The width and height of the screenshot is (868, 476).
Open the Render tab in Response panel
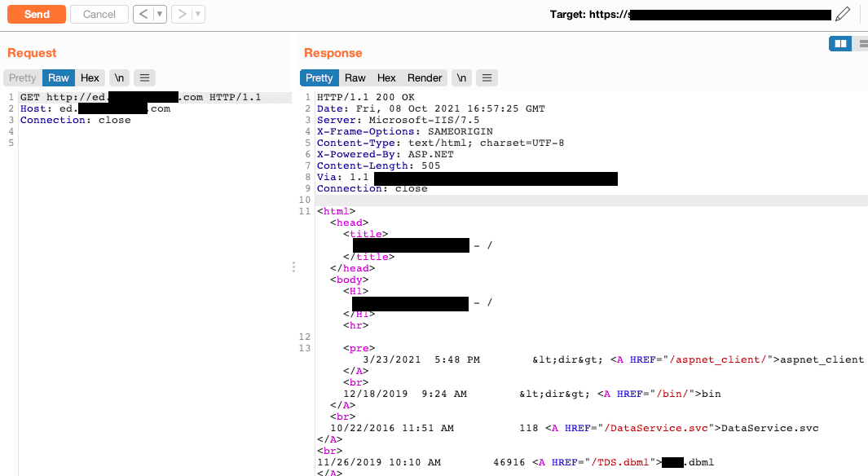[425, 78]
